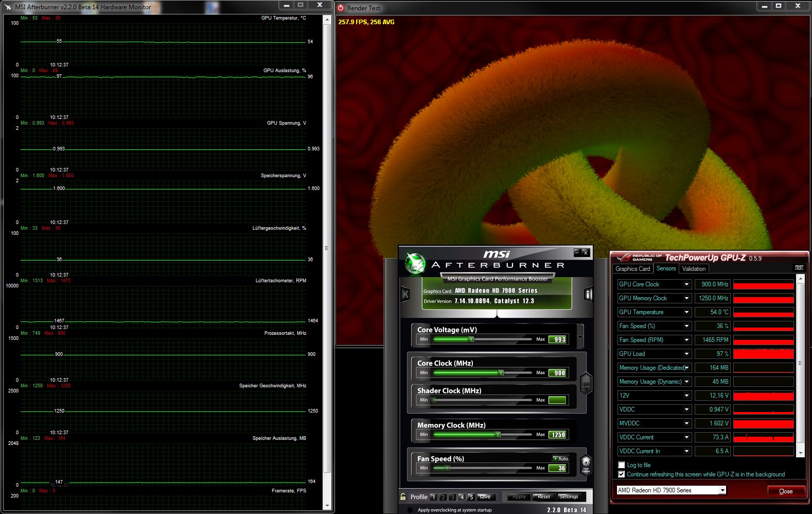812x514 pixels.
Task: Click the Core Voltage value field 993
Action: (558, 339)
